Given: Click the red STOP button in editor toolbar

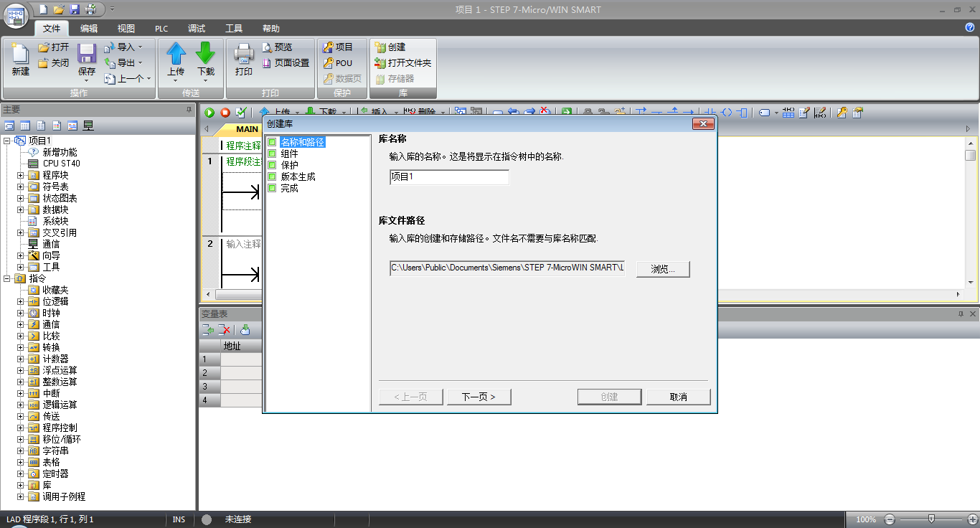Looking at the screenshot, I should click(225, 113).
